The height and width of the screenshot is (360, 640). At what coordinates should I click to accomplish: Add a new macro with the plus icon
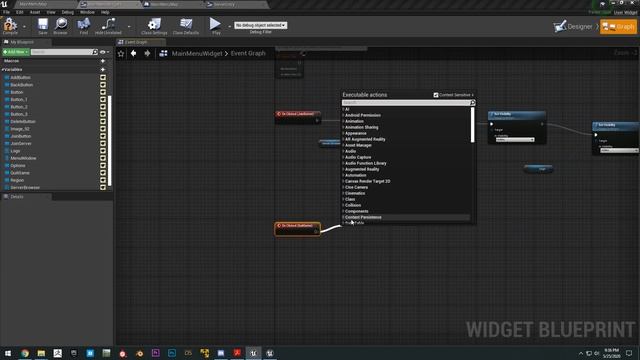click(103, 61)
